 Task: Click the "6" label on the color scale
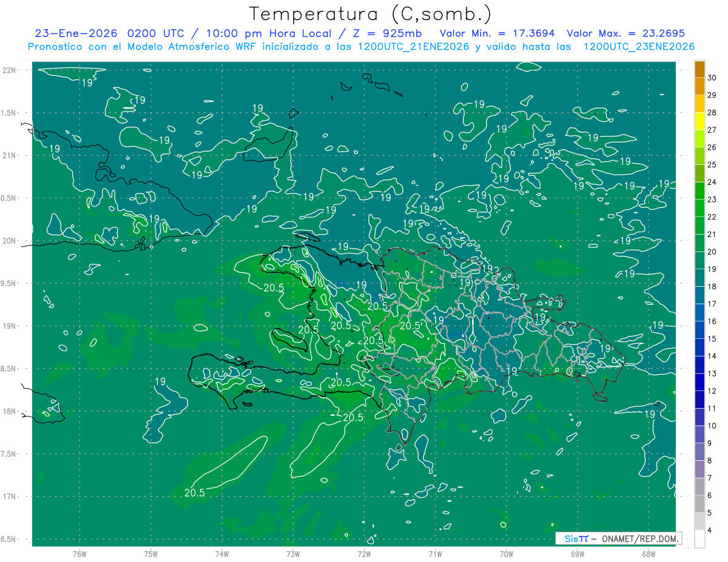[x=710, y=496]
